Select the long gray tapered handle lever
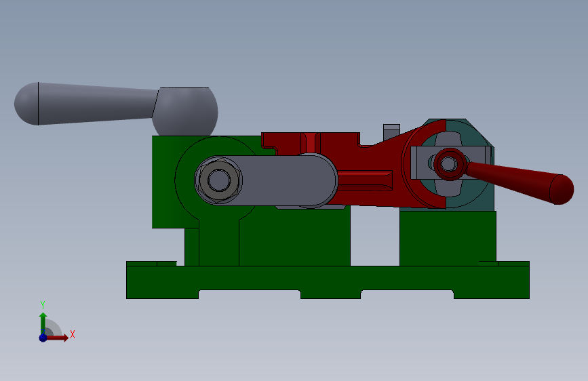 tap(86, 104)
